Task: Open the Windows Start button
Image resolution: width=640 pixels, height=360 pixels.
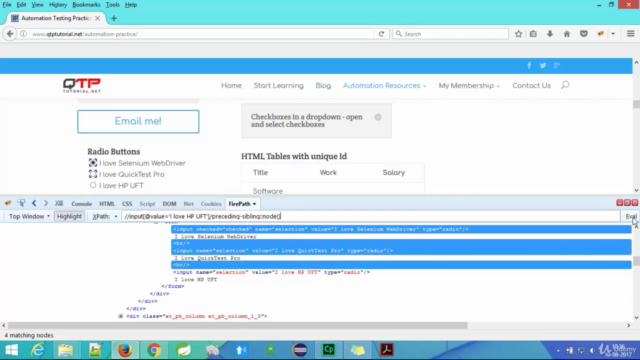Action: pos(11,350)
